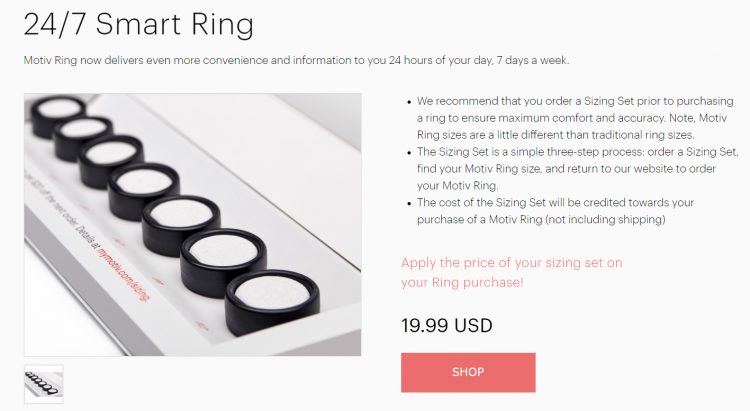Click the '24/7 Smart Ring' heading

138,24
